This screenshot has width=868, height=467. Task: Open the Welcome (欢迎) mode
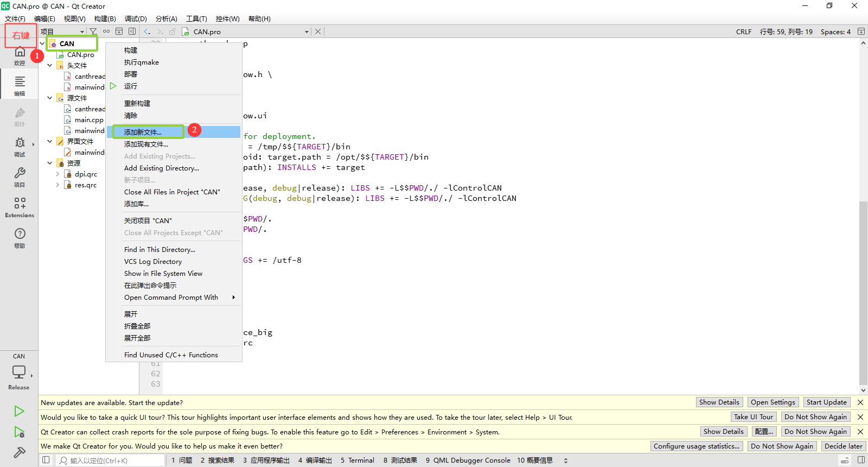20,56
